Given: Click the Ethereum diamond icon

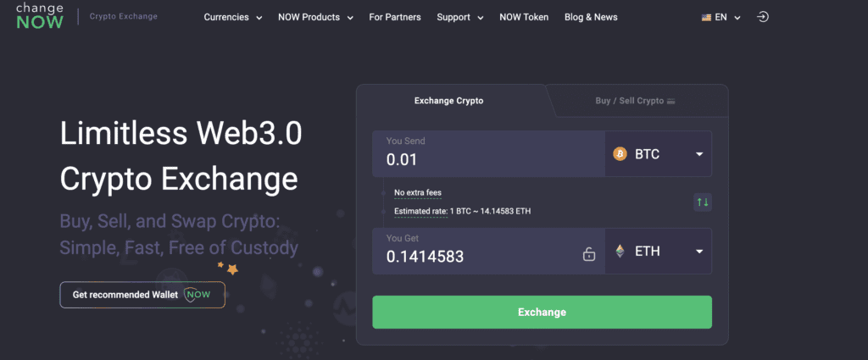Looking at the screenshot, I should pos(620,252).
